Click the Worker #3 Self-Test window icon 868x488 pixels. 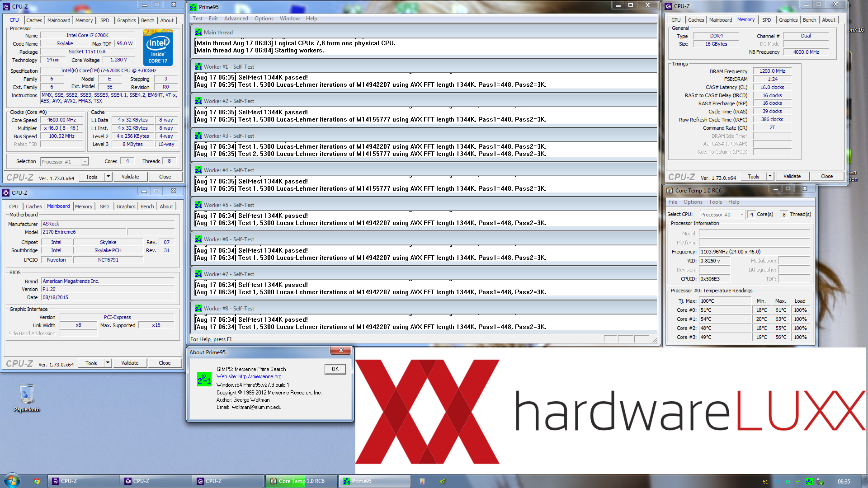coord(198,136)
